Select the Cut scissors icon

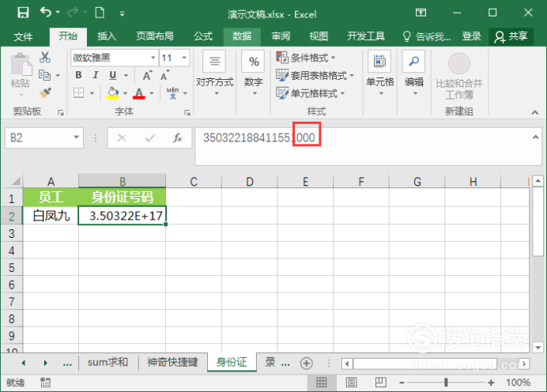click(44, 57)
